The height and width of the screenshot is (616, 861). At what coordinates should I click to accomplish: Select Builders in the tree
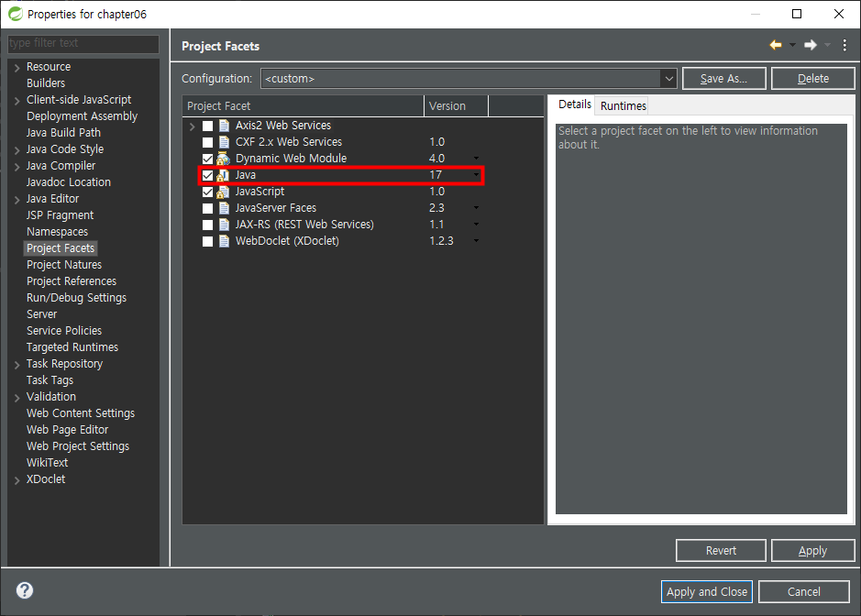46,83
